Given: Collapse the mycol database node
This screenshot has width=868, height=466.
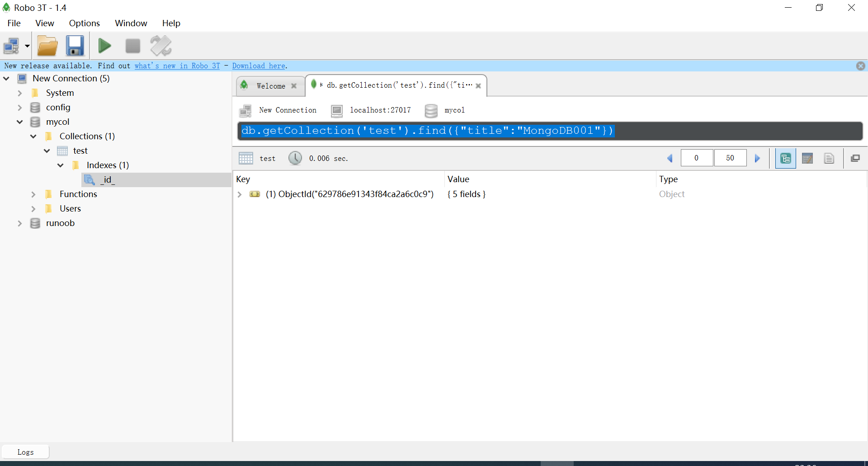Looking at the screenshot, I should (20, 122).
